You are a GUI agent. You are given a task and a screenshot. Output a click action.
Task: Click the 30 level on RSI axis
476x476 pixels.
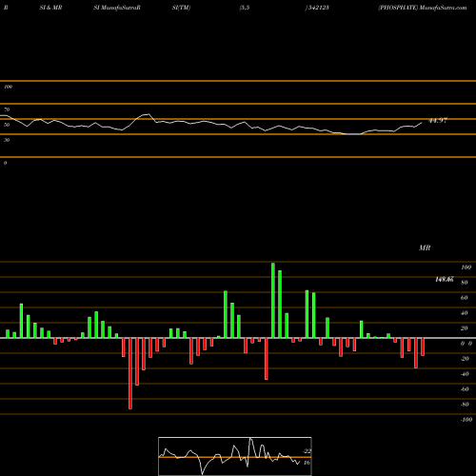pos(7,140)
